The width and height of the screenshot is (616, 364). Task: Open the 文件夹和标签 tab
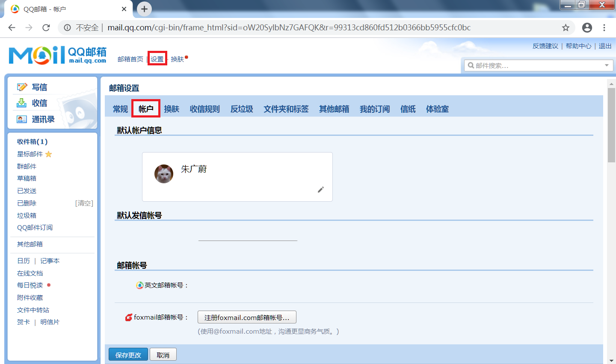pos(286,109)
